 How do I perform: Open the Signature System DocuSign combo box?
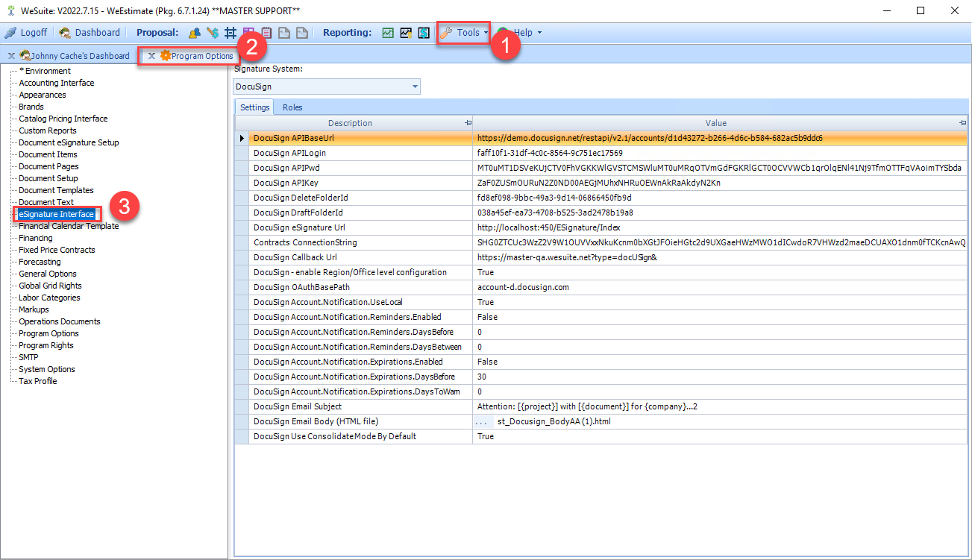[x=327, y=86]
